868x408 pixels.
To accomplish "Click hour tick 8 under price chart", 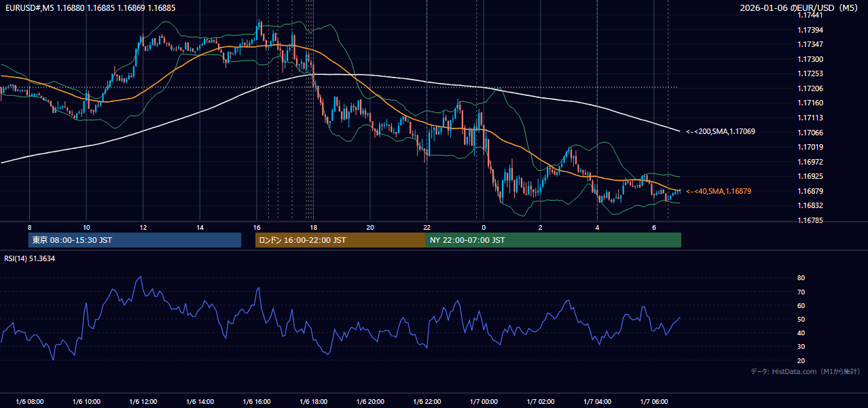I will pyautogui.click(x=29, y=227).
